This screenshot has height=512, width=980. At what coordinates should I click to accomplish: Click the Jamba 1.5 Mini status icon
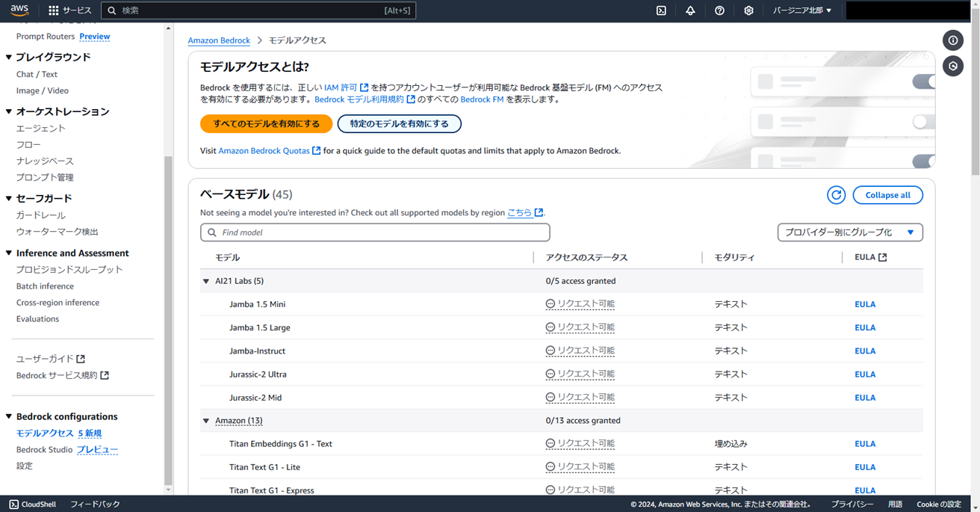click(x=551, y=304)
